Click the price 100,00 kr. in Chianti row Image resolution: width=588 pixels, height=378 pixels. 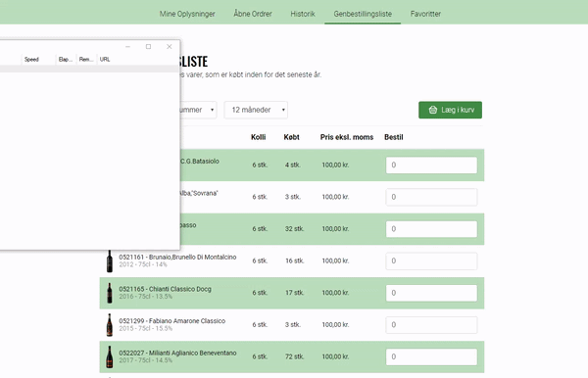click(x=335, y=293)
